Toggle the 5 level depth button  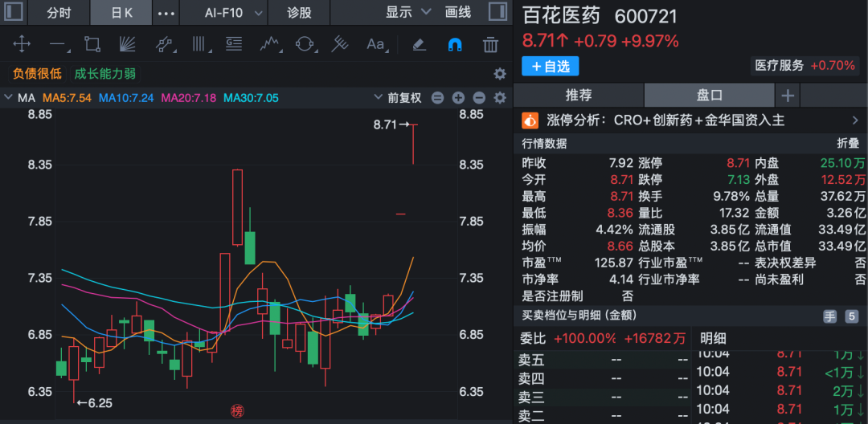pyautogui.click(x=851, y=316)
